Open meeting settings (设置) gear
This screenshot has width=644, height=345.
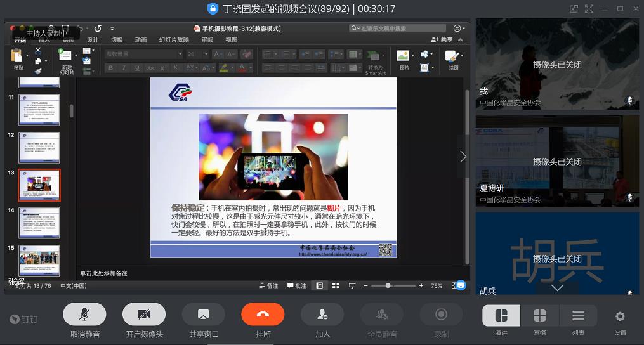pyautogui.click(x=620, y=316)
